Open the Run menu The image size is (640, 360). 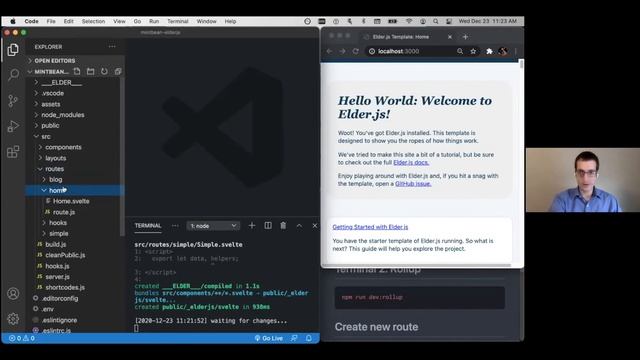(154, 21)
